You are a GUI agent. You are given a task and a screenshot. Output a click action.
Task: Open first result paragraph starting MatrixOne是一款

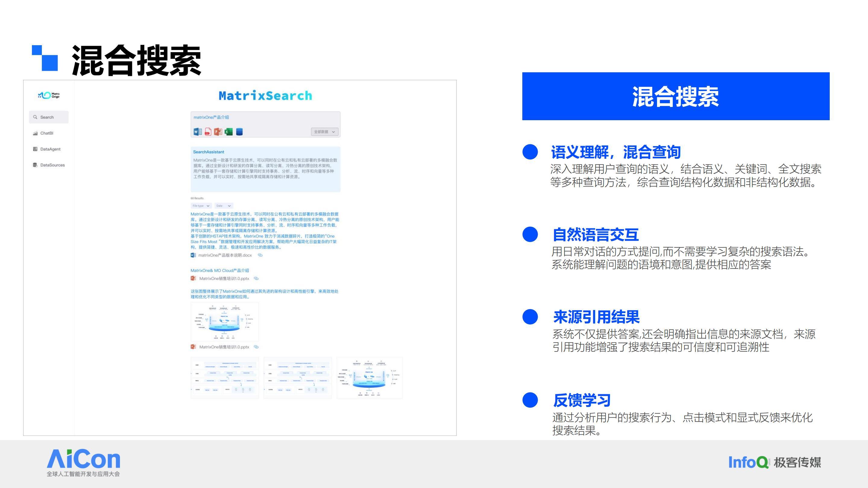click(265, 231)
